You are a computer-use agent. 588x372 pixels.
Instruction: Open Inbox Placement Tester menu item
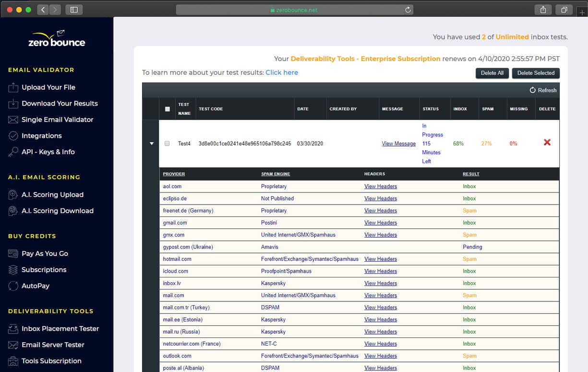[x=60, y=329]
